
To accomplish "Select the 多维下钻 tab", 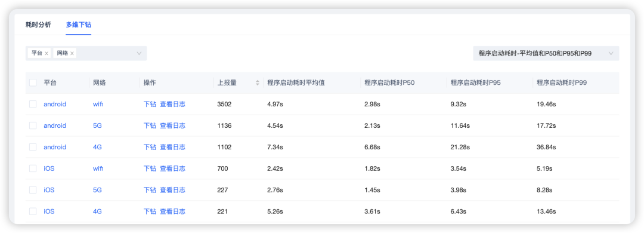I will pyautogui.click(x=79, y=24).
